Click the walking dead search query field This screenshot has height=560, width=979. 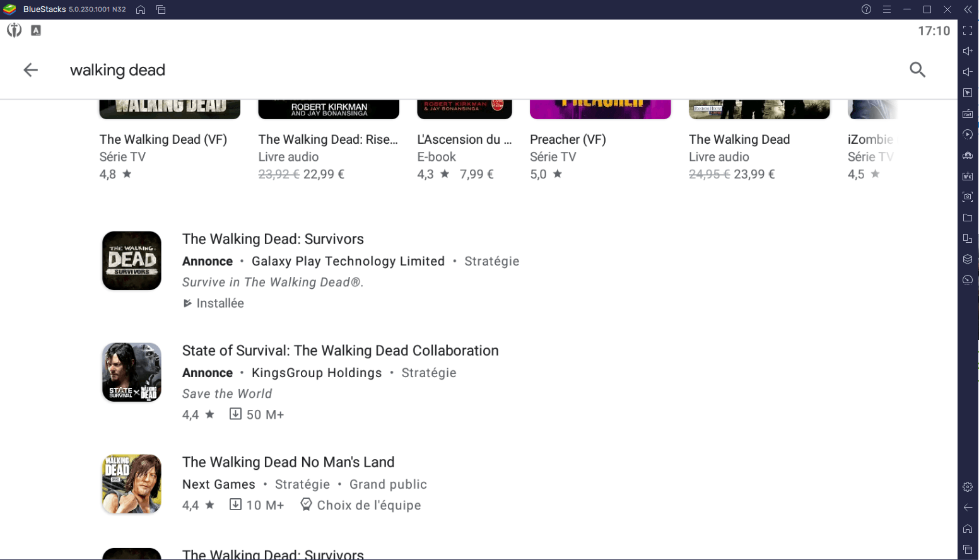tap(117, 70)
